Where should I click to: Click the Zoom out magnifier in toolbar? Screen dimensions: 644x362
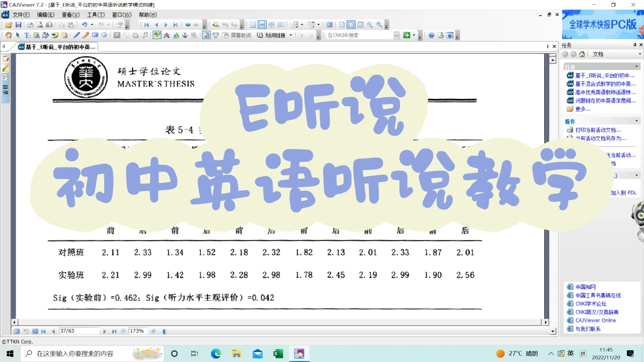pos(370,25)
